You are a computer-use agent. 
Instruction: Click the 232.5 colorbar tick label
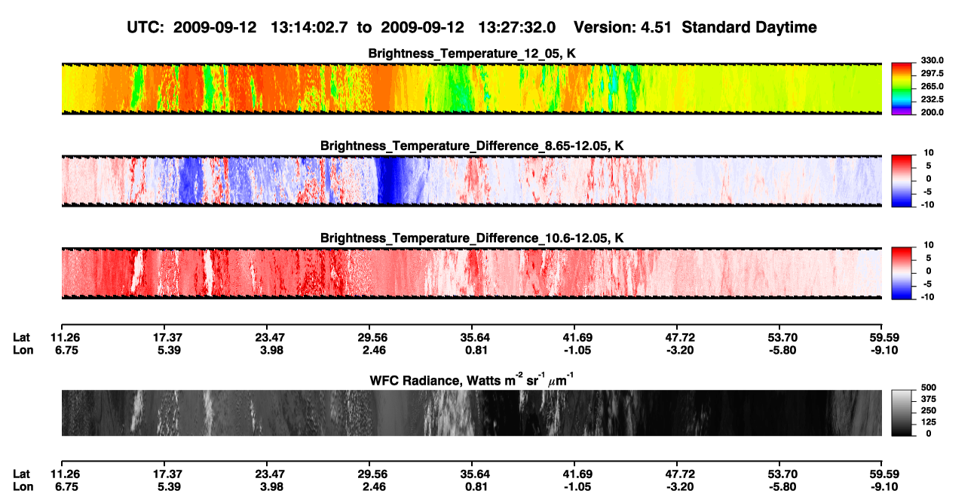933,100
